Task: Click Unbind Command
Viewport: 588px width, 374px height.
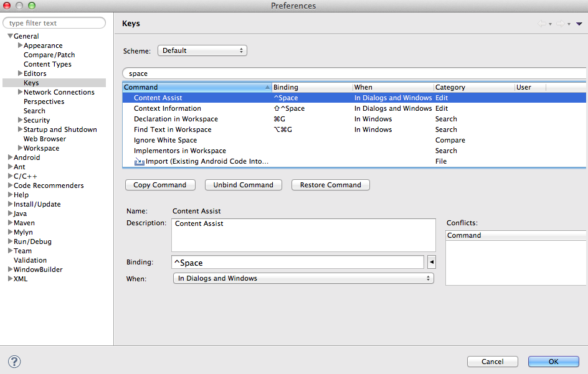Action: click(243, 185)
